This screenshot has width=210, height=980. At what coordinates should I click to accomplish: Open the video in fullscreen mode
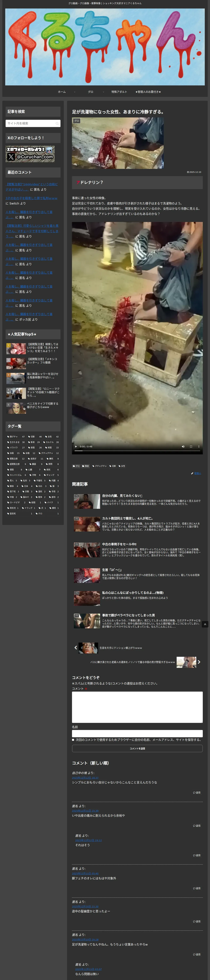191,447
